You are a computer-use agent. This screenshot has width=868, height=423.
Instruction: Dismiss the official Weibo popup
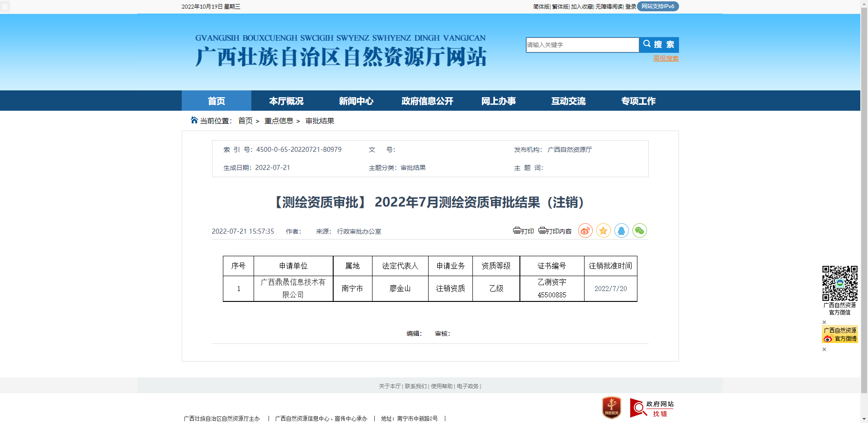pos(825,348)
